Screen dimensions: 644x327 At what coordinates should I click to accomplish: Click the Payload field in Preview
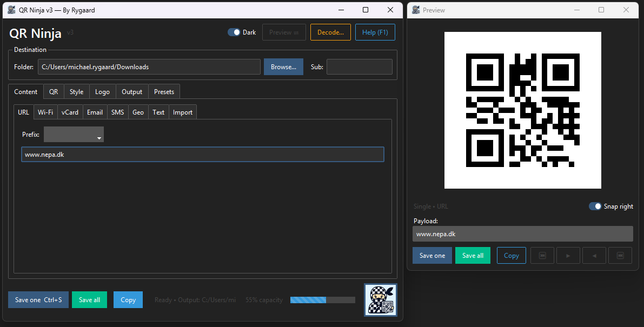523,234
